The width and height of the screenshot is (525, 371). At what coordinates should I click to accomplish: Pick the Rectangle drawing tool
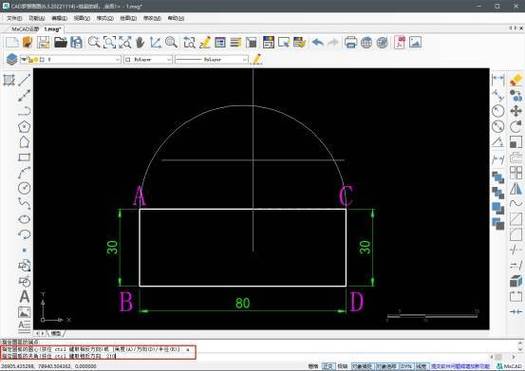(24, 157)
